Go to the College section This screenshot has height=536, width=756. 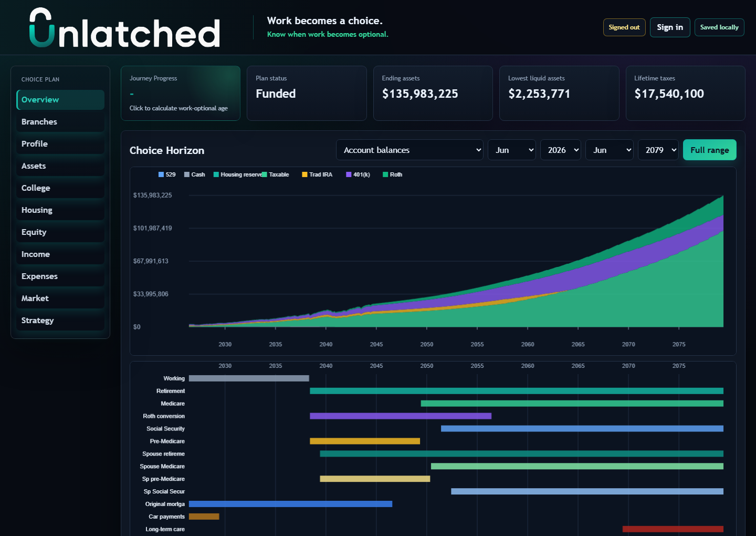(60, 188)
